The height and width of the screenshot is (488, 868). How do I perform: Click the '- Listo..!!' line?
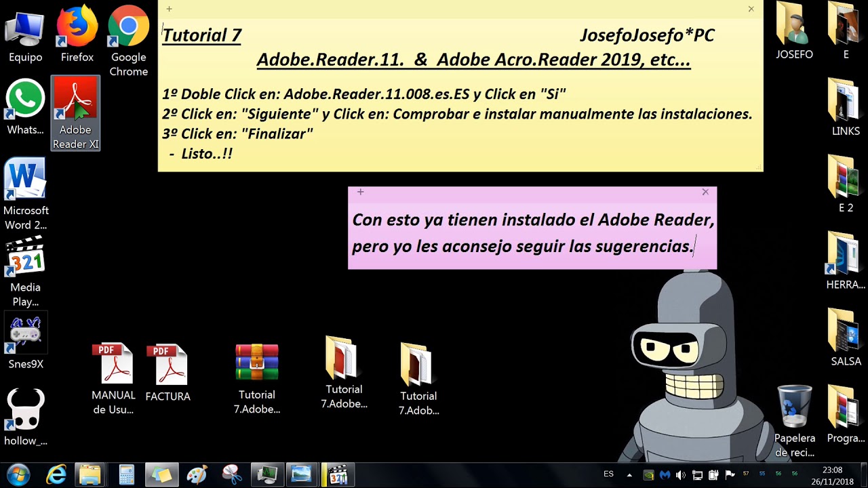pyautogui.click(x=200, y=153)
